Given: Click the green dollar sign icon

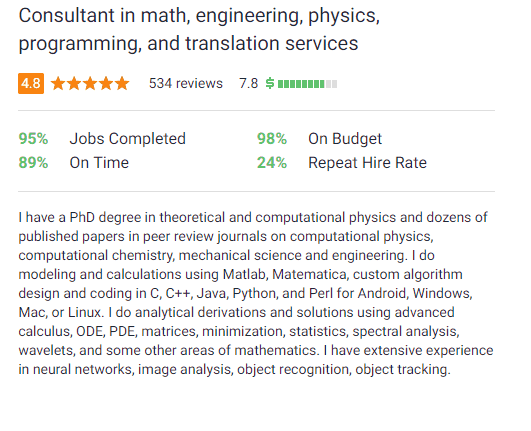Looking at the screenshot, I should [270, 83].
